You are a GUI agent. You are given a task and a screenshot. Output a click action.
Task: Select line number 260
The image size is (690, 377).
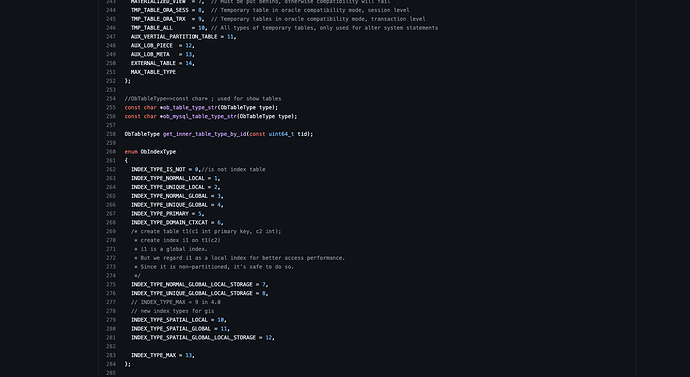click(111, 152)
